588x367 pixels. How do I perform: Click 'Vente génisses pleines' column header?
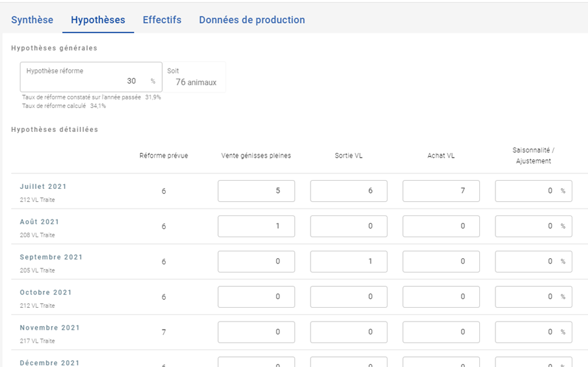click(256, 156)
